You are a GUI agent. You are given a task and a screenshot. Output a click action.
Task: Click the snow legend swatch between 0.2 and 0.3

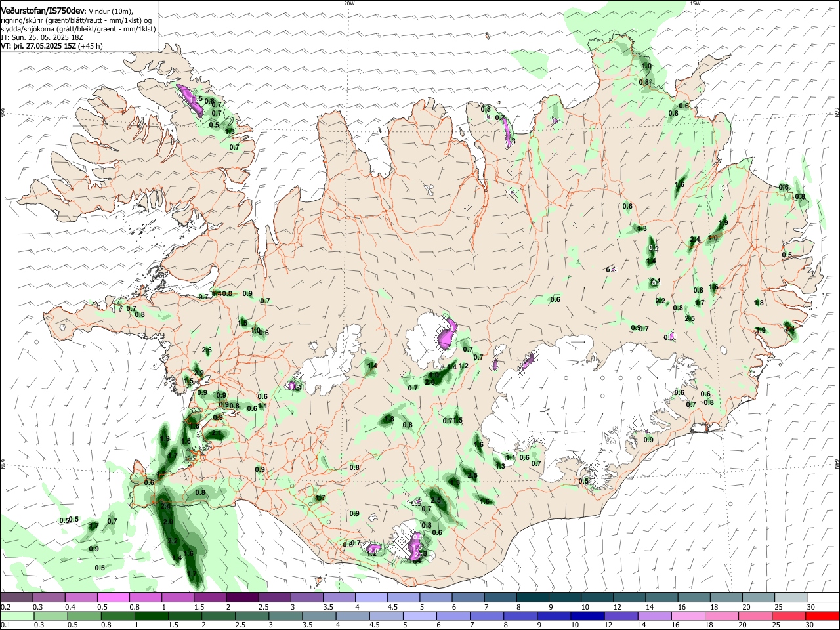tap(16, 597)
